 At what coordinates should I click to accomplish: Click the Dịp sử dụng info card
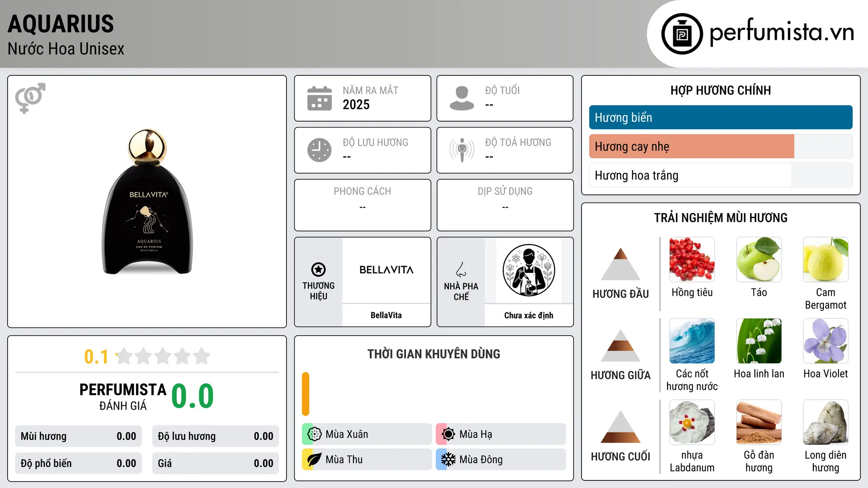pos(505,205)
